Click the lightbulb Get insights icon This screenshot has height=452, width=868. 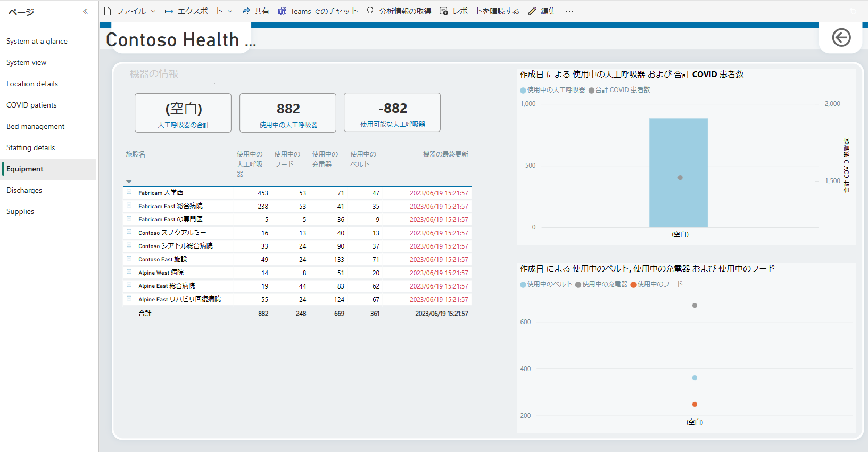tap(370, 11)
